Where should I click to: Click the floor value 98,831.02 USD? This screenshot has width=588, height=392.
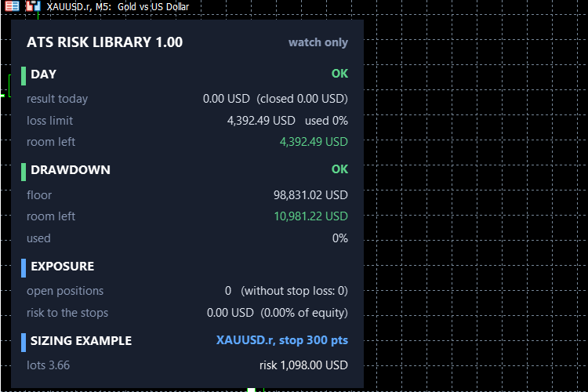[310, 195]
